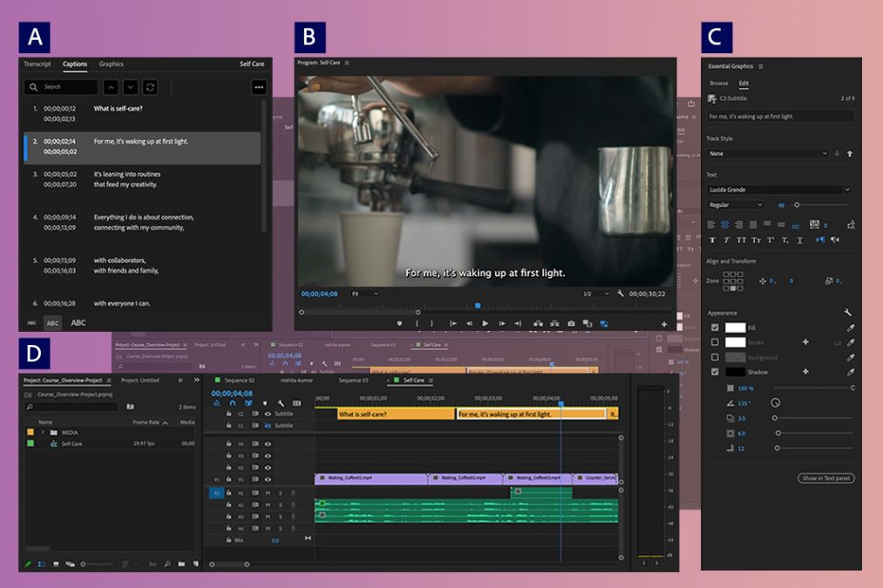The image size is (883, 588).
Task: Center align text in Essential Graphics
Action: pos(724,225)
